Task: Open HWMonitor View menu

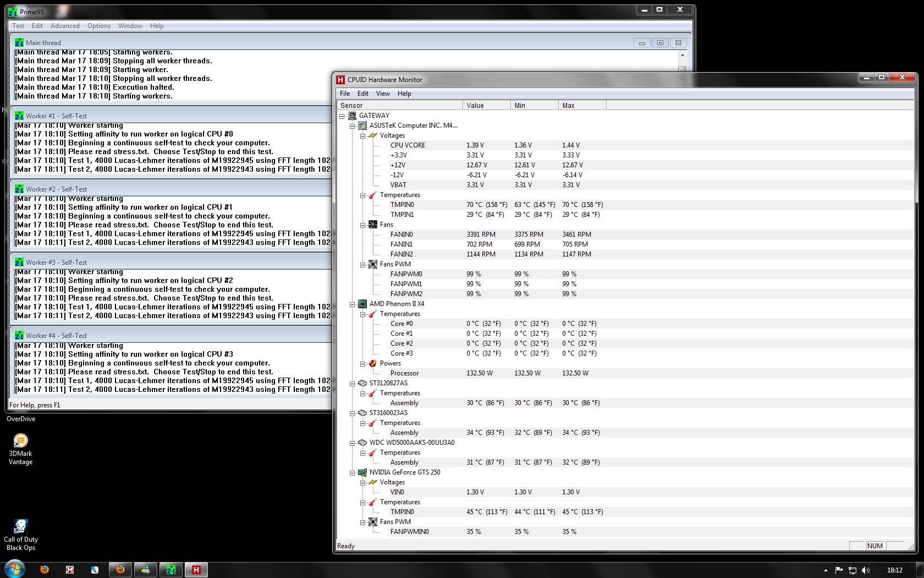Action: 383,94
